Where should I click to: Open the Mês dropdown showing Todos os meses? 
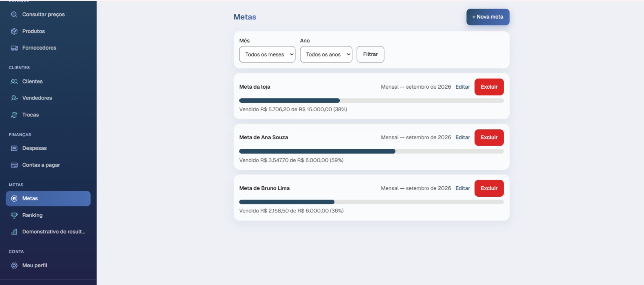coord(267,54)
